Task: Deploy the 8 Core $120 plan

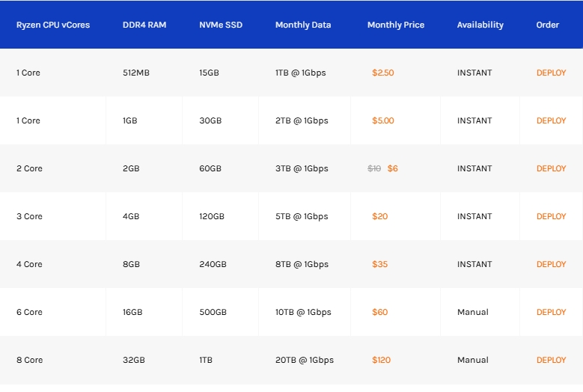Action: [x=551, y=360]
